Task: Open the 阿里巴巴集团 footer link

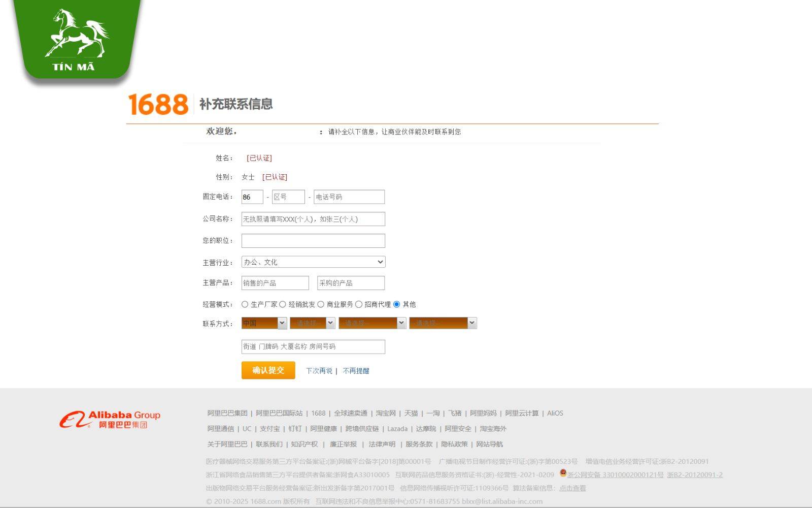Action: [227, 413]
